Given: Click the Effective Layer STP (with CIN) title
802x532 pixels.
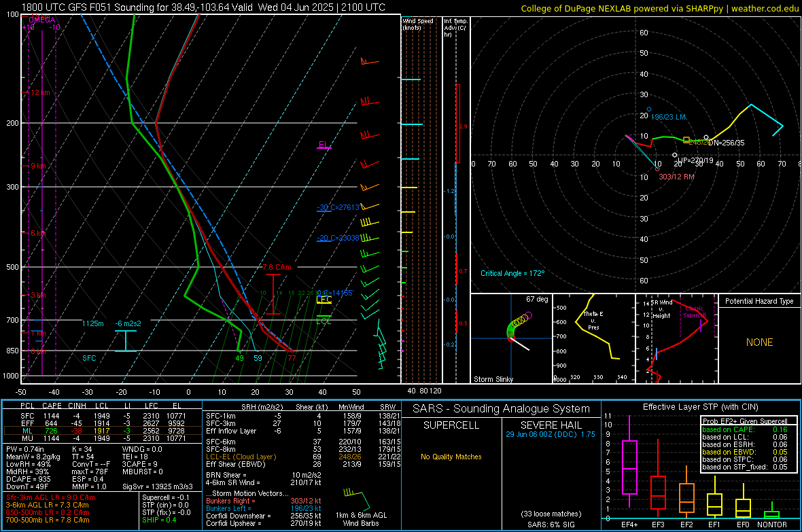Looking at the screenshot, I should click(700, 407).
